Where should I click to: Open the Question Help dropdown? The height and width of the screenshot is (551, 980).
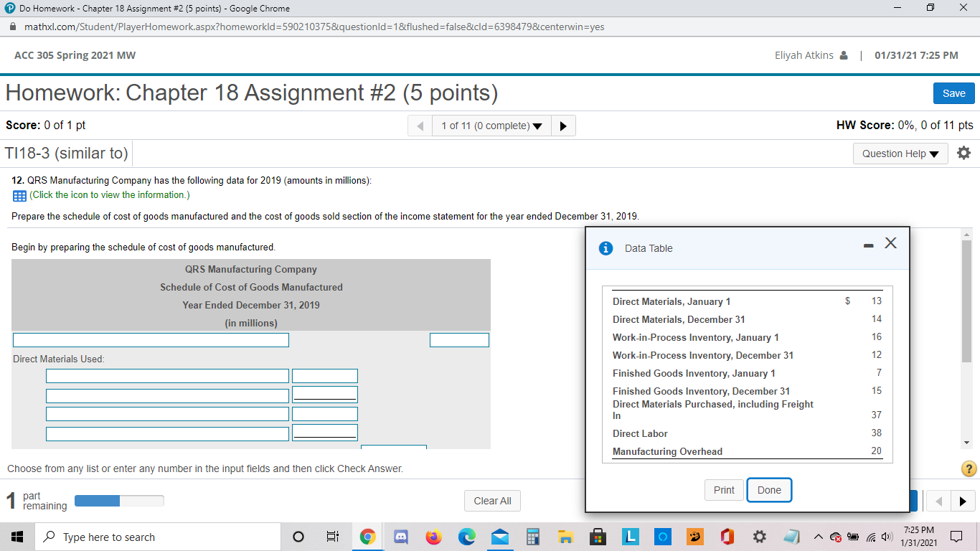900,153
